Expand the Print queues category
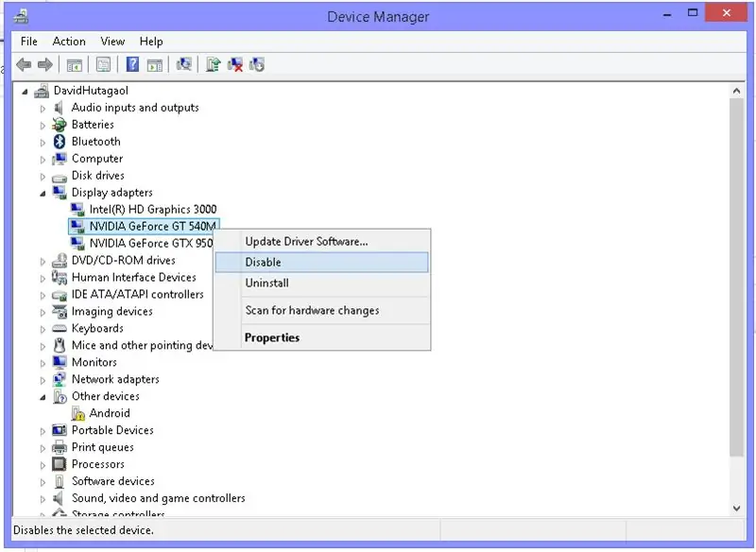 tap(43, 448)
